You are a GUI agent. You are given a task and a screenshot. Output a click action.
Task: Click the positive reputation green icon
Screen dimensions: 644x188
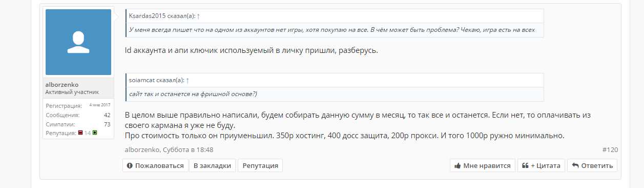click(x=95, y=133)
